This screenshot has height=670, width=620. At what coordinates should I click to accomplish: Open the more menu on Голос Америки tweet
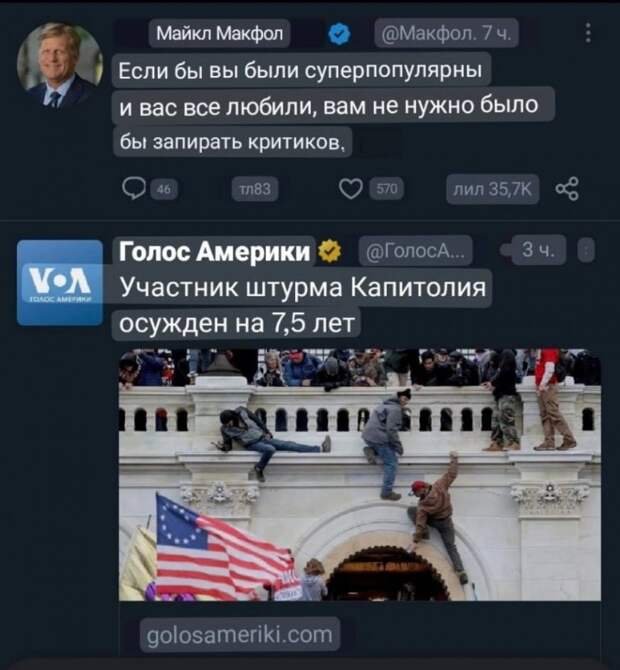[586, 251]
